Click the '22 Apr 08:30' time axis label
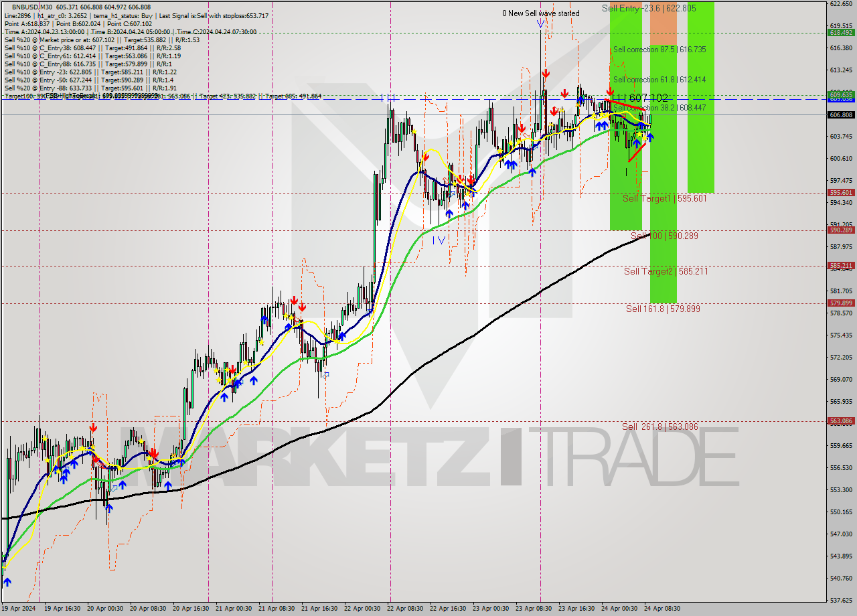Image resolution: width=857 pixels, height=616 pixels. point(404,609)
